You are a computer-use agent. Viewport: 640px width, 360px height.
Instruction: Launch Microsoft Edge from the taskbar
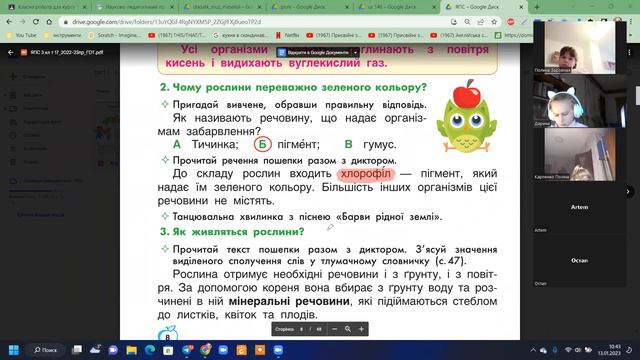(150, 350)
